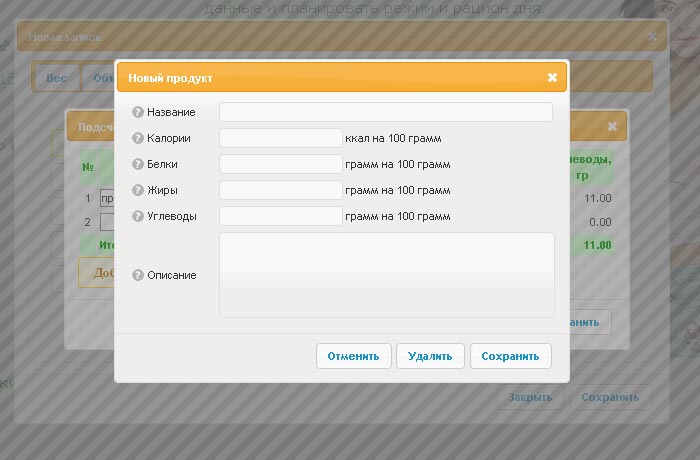The width and height of the screenshot is (700, 460).
Task: Switch to the Вес tab
Action: pyautogui.click(x=58, y=77)
